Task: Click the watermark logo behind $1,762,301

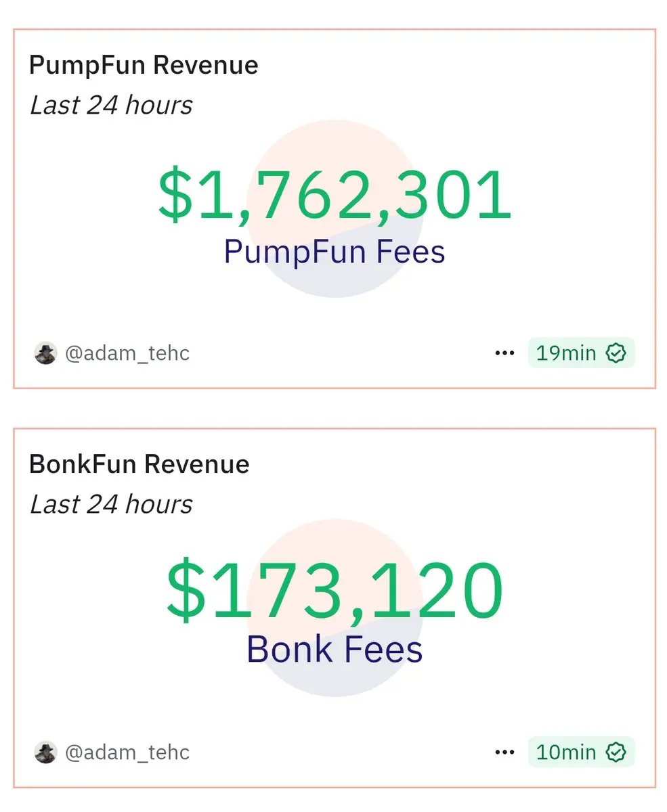Action: (335, 208)
